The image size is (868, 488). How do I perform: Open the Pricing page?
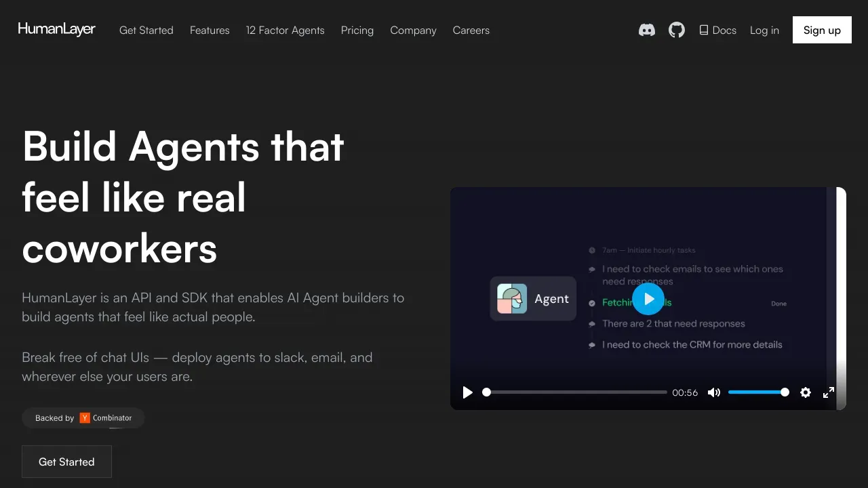click(x=357, y=30)
